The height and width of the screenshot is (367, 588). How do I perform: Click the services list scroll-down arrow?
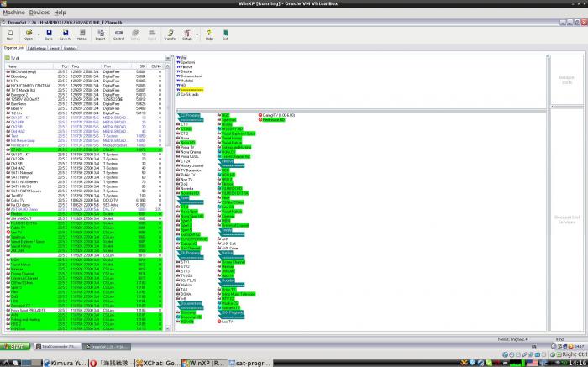(x=168, y=328)
